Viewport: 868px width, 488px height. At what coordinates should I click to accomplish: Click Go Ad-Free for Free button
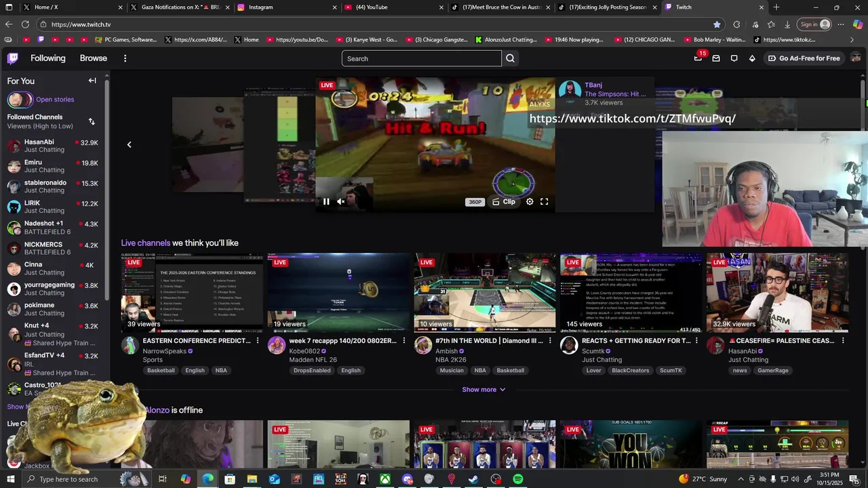coord(804,58)
